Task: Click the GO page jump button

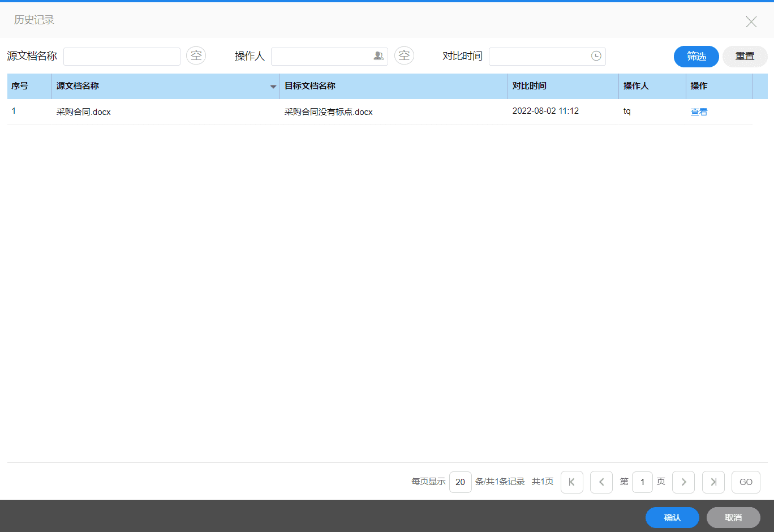Action: tap(746, 482)
